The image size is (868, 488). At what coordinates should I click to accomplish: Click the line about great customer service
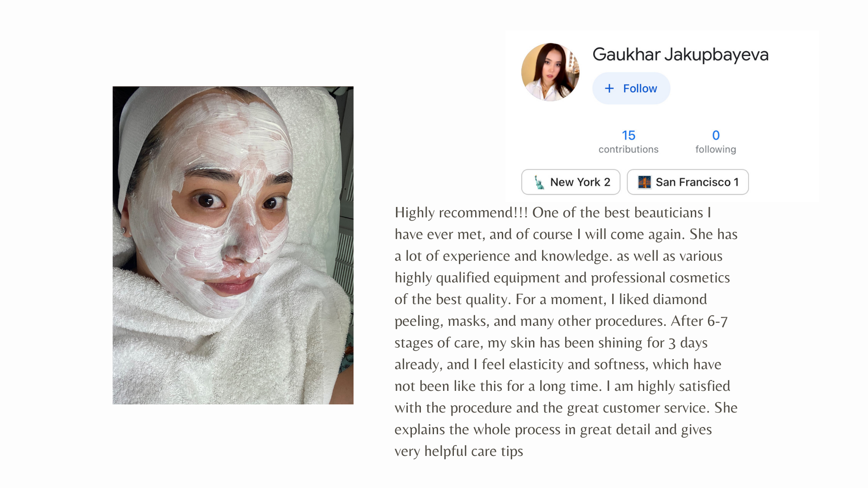pyautogui.click(x=566, y=408)
